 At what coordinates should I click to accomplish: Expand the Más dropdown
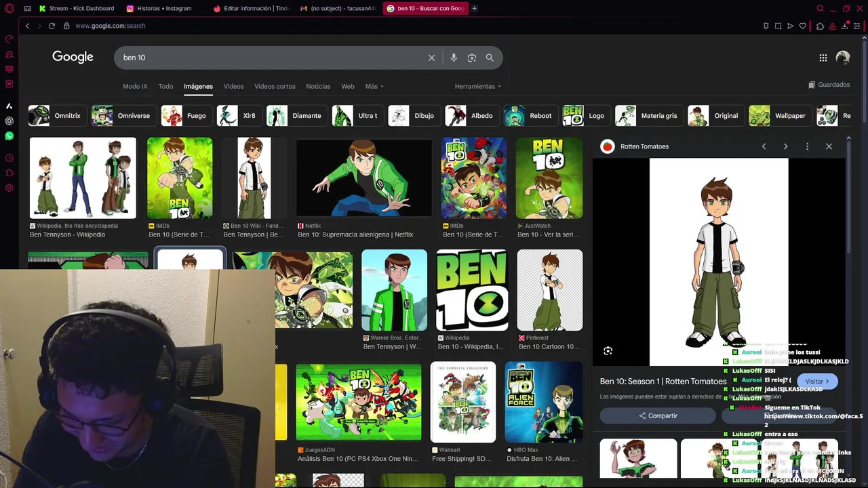click(x=374, y=86)
